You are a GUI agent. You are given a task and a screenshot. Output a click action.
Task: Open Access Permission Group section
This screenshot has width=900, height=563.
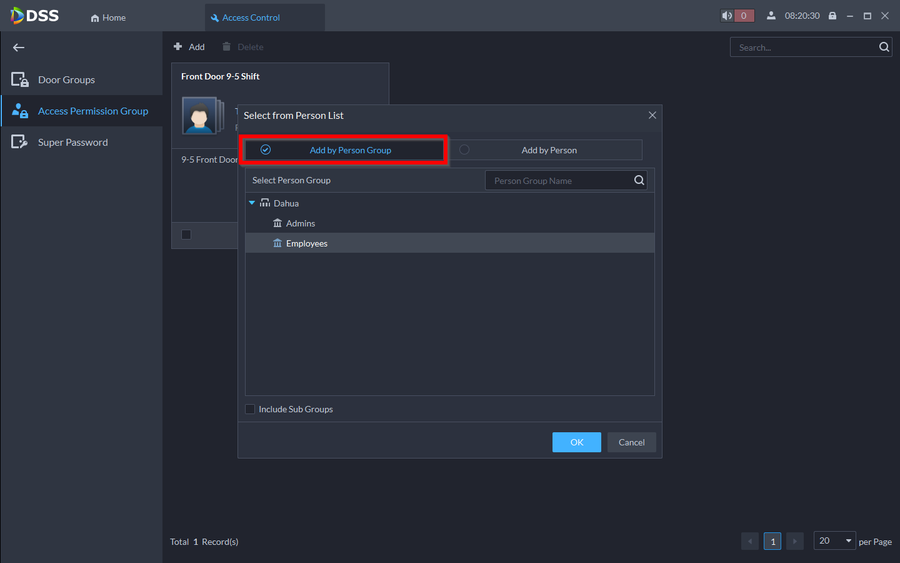82,111
